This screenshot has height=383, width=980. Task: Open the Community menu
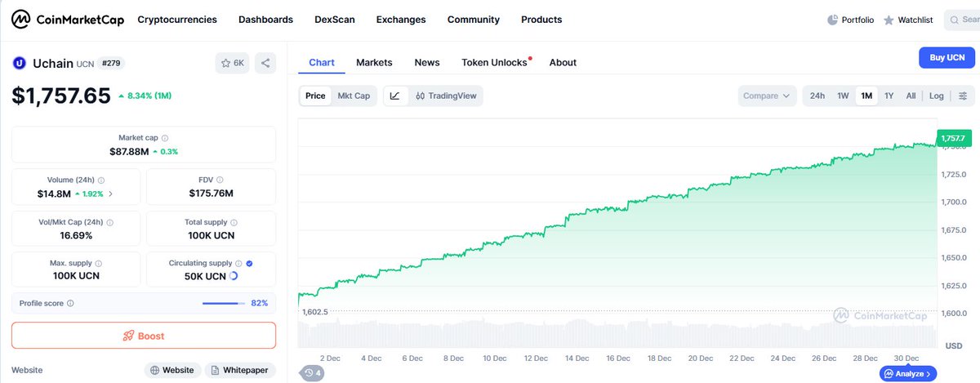click(x=474, y=20)
